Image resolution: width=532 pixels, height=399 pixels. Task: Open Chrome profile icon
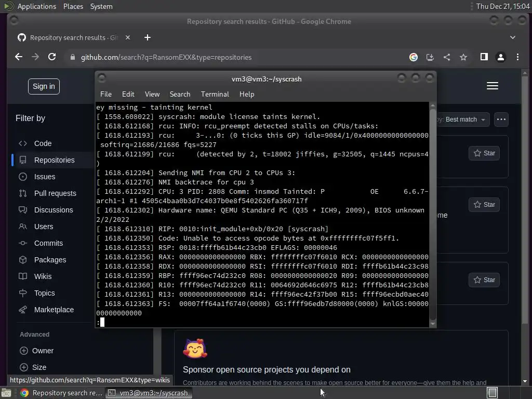point(501,57)
